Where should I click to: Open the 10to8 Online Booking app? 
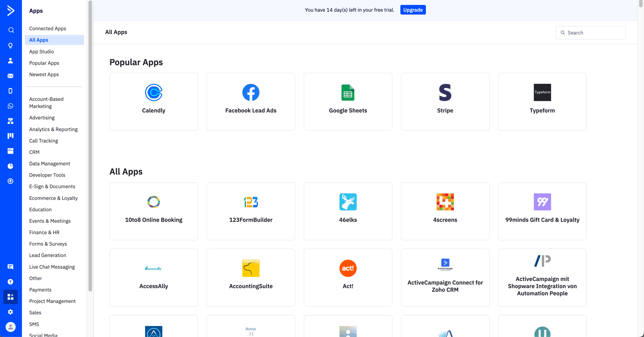[154, 211]
